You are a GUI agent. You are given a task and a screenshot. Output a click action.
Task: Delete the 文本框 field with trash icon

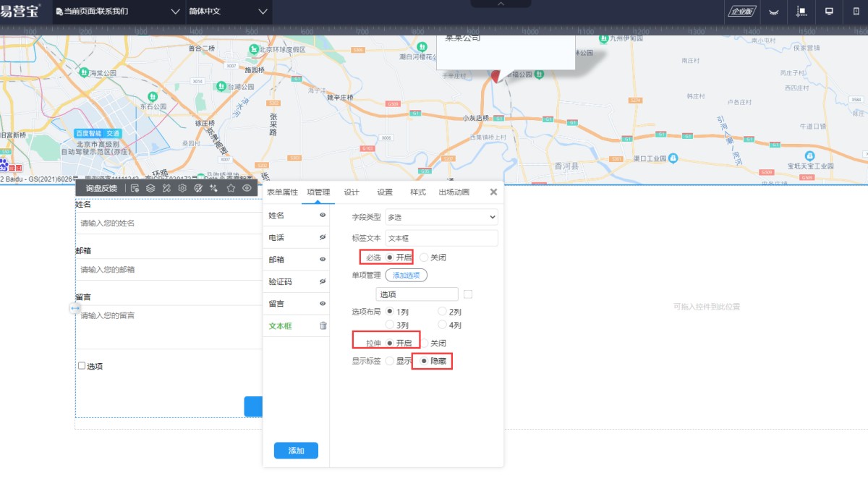[x=323, y=326]
